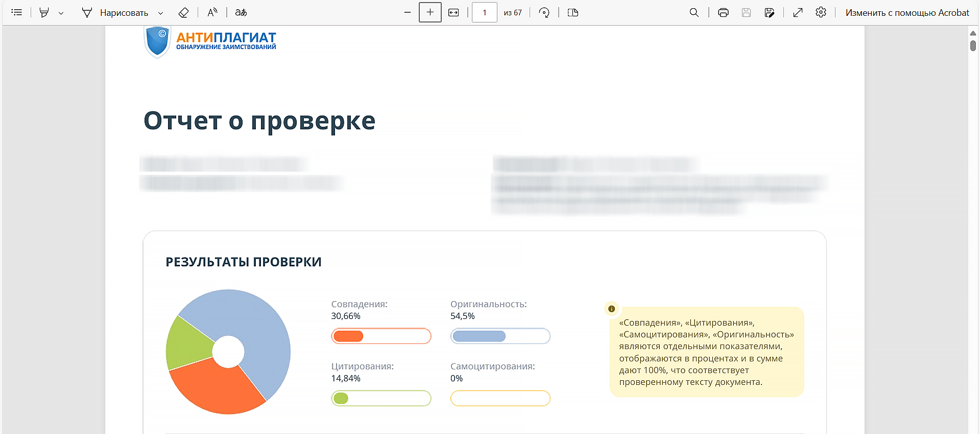Click the Цитирования: label
Image resolution: width=980 pixels, height=434 pixels.
click(x=363, y=367)
